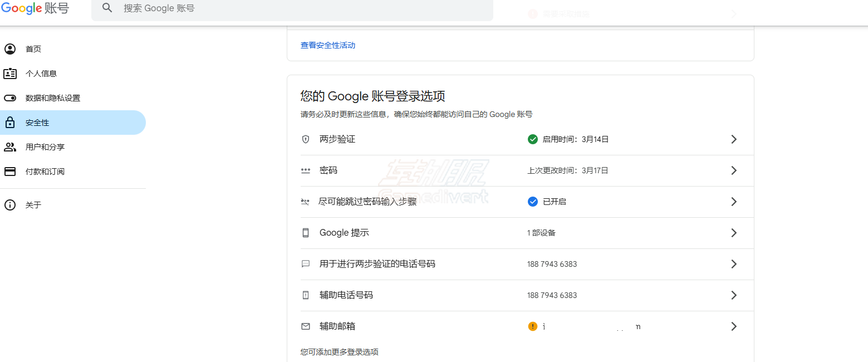Click the 辅助电话号码 device icon

[305, 295]
